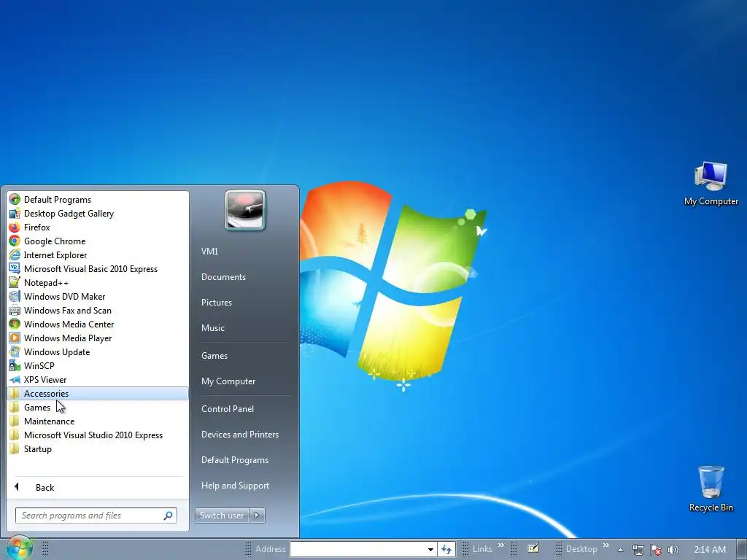Launch Desktop Gadget Gallery
This screenshot has width=747, height=560.
(98, 214)
